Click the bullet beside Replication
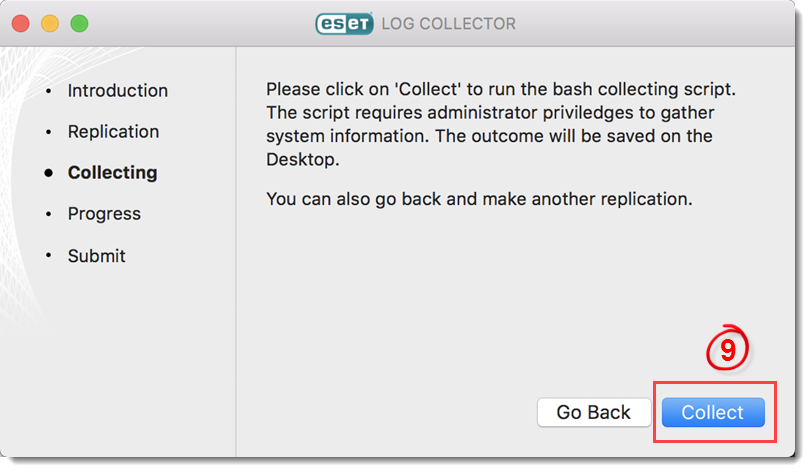Viewport: 810px width, 473px height. pos(49,132)
